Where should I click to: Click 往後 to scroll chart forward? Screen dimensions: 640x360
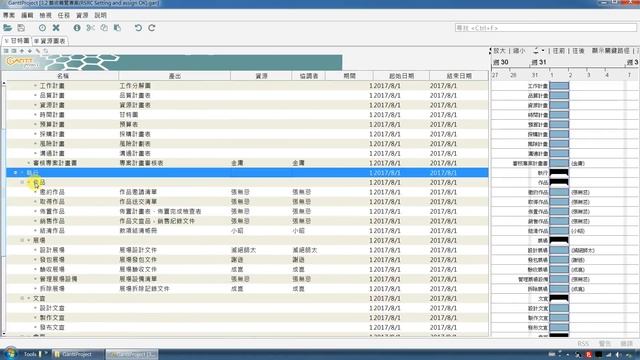578,51
